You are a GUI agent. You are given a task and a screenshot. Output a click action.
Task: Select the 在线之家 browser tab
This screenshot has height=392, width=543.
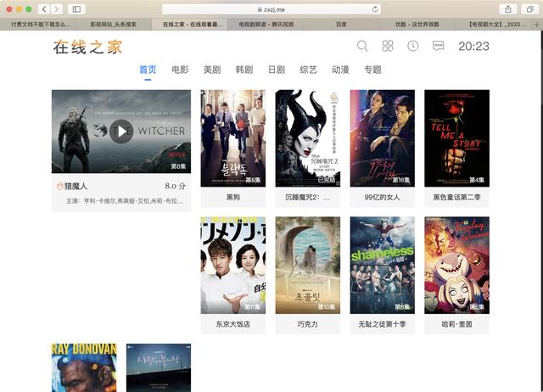coord(189,25)
